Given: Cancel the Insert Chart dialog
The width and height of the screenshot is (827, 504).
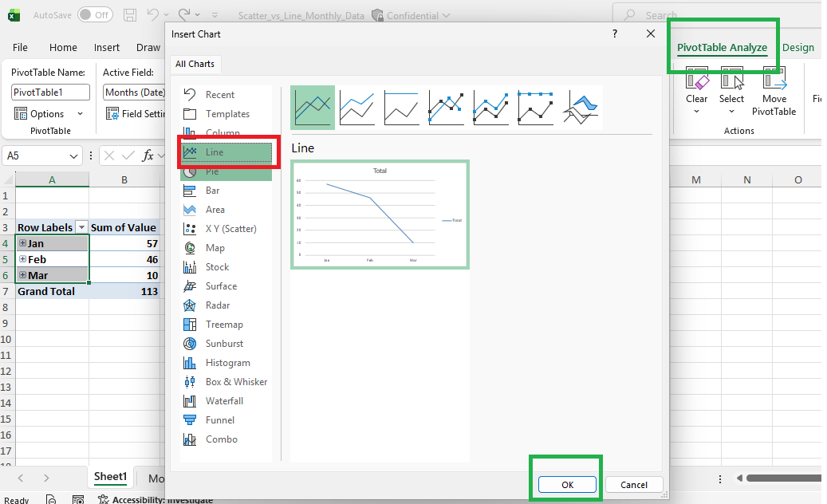Looking at the screenshot, I should click(633, 485).
